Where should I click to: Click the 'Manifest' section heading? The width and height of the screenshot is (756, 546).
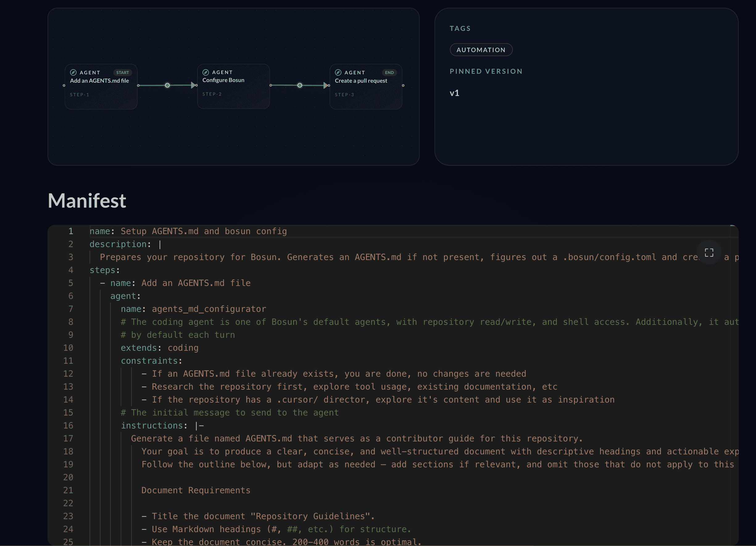click(x=87, y=201)
